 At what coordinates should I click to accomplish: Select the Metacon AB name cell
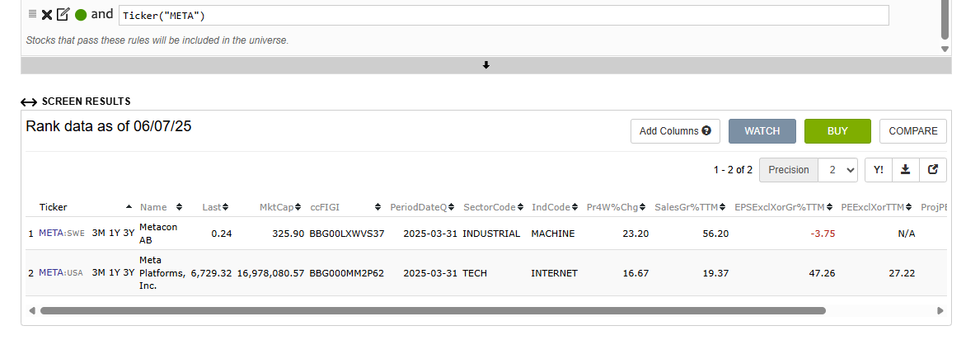(159, 234)
